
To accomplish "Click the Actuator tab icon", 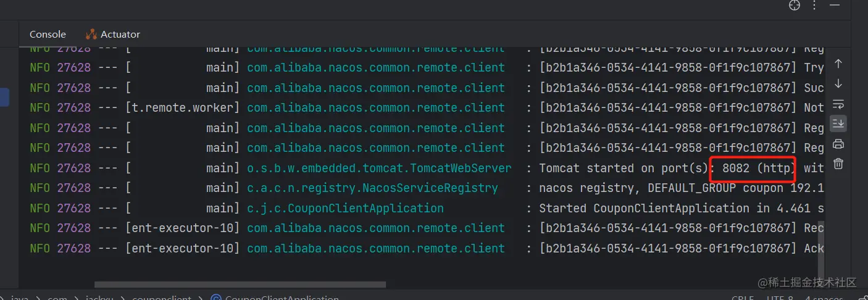I will (91, 35).
